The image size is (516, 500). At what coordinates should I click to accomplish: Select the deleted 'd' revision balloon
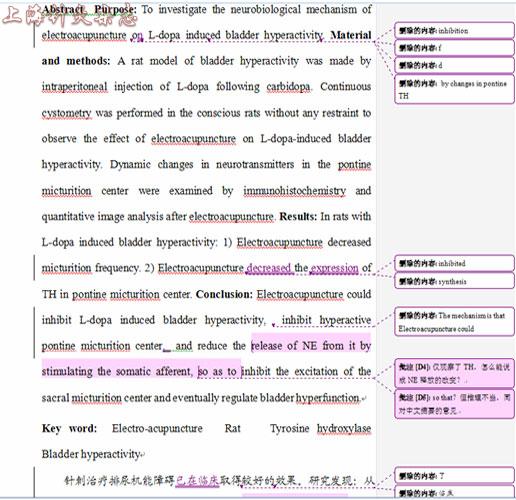[454, 65]
